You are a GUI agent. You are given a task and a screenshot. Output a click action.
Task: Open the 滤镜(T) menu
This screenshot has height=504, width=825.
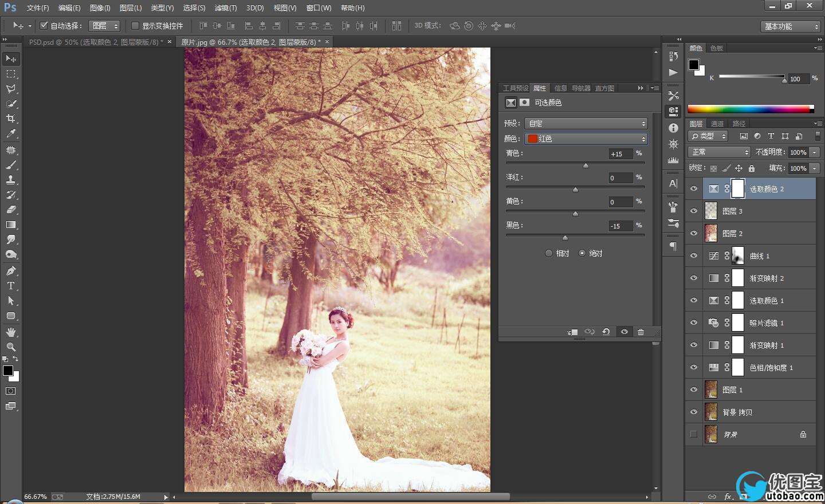pyautogui.click(x=225, y=8)
